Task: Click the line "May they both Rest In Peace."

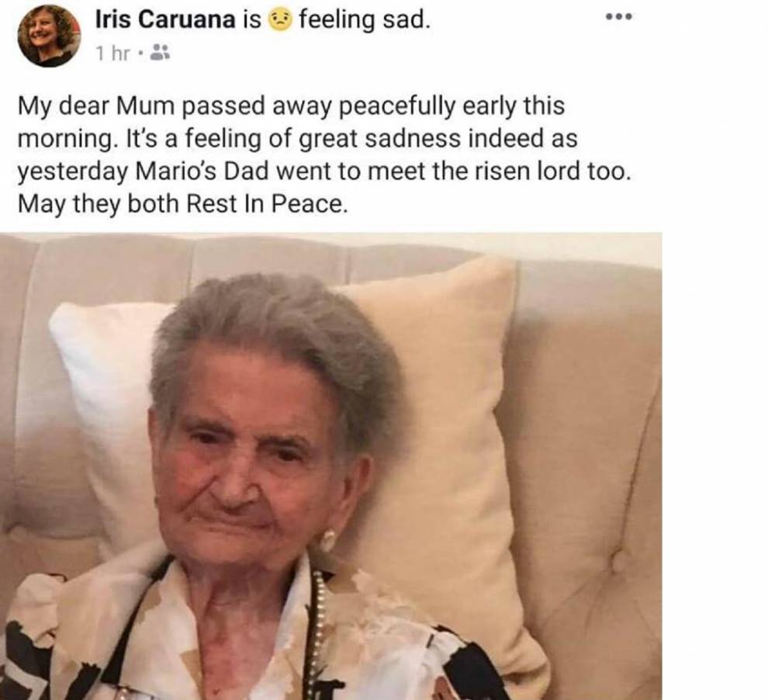Action: 183,204
